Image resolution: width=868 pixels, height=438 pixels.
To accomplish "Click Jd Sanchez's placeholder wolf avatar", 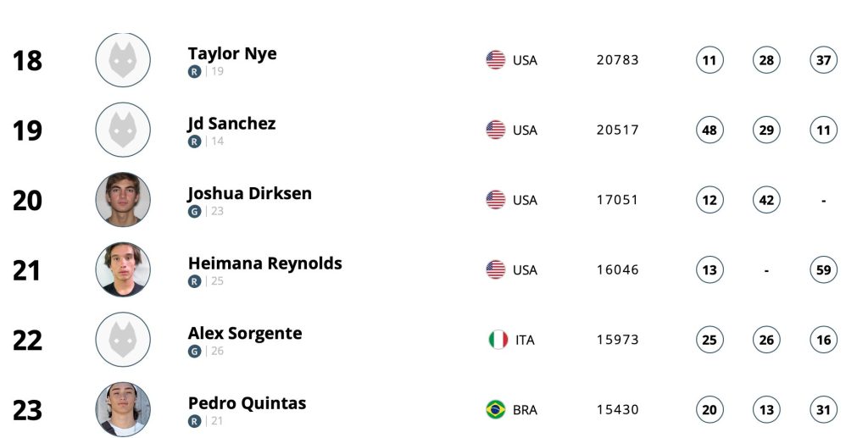I will pyautogui.click(x=123, y=130).
